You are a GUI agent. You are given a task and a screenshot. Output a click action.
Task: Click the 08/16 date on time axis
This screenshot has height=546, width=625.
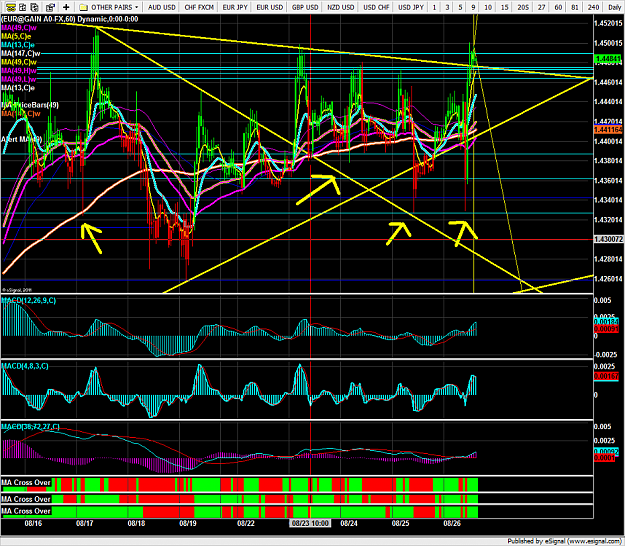33,523
